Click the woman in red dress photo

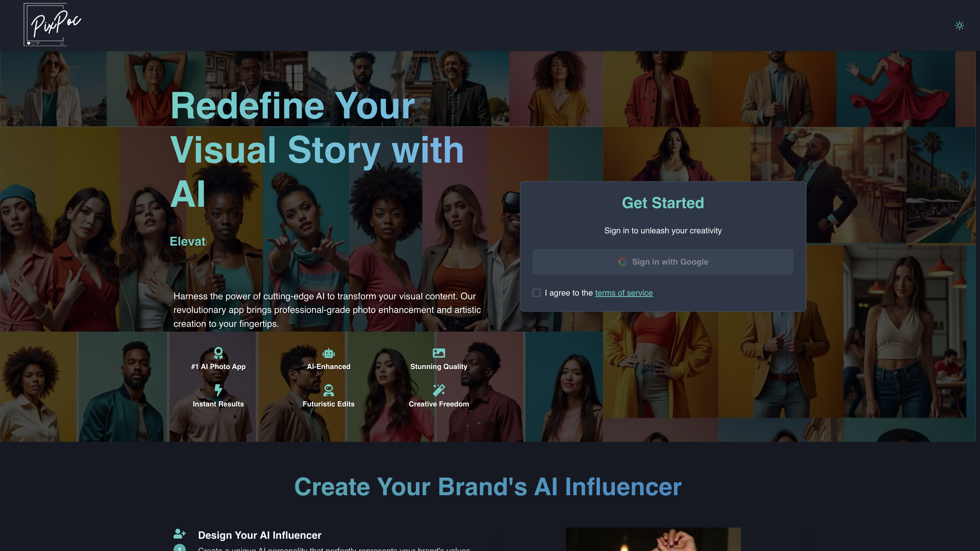(x=896, y=89)
